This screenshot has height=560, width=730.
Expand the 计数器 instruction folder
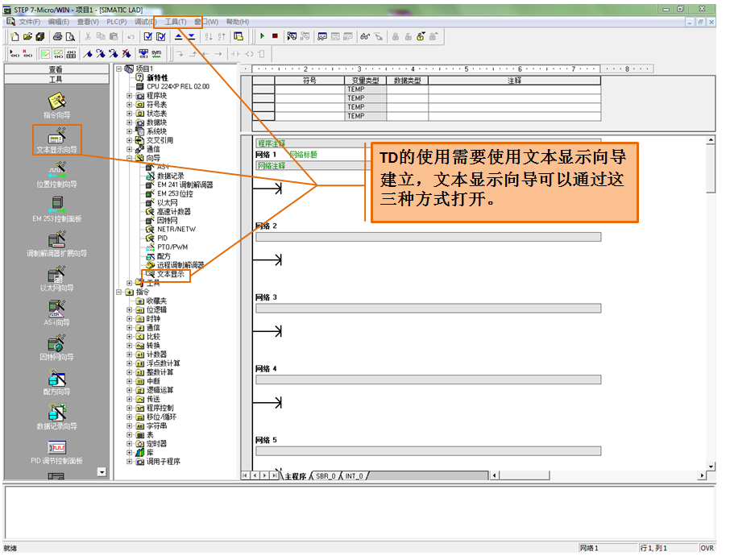[x=130, y=355]
